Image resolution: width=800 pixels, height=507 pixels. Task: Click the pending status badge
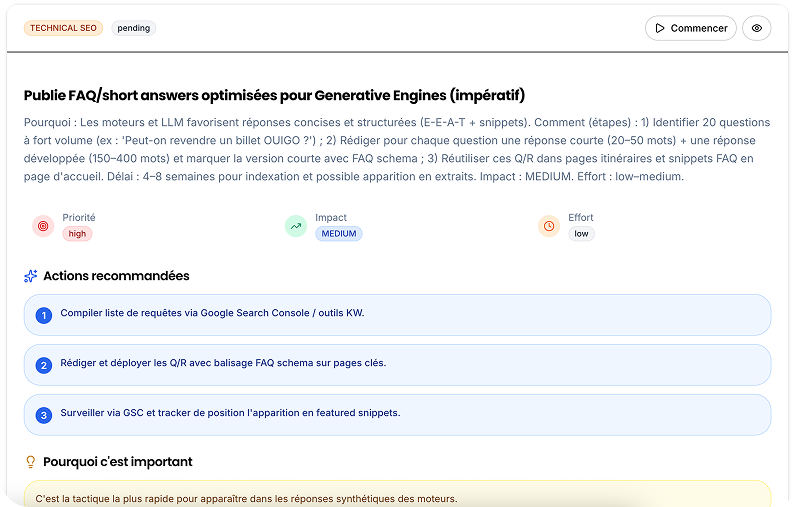[133, 28]
